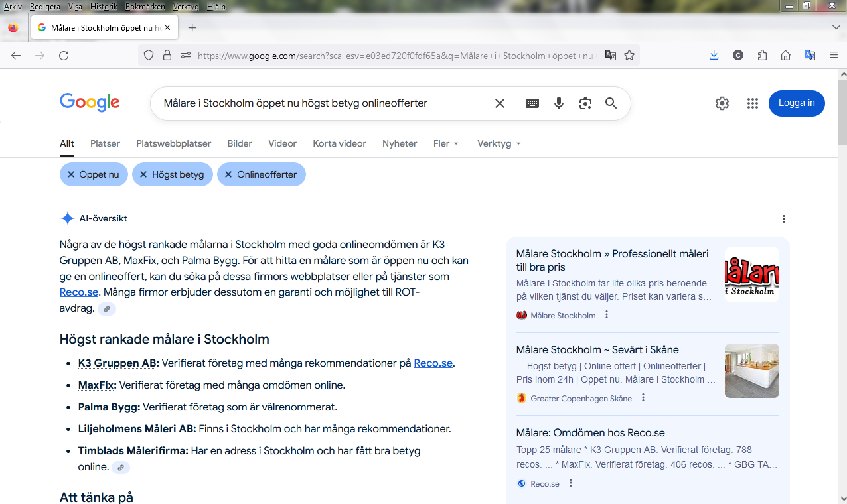Bookmark this page with star icon
Screen dimensions: 847x504
click(629, 56)
